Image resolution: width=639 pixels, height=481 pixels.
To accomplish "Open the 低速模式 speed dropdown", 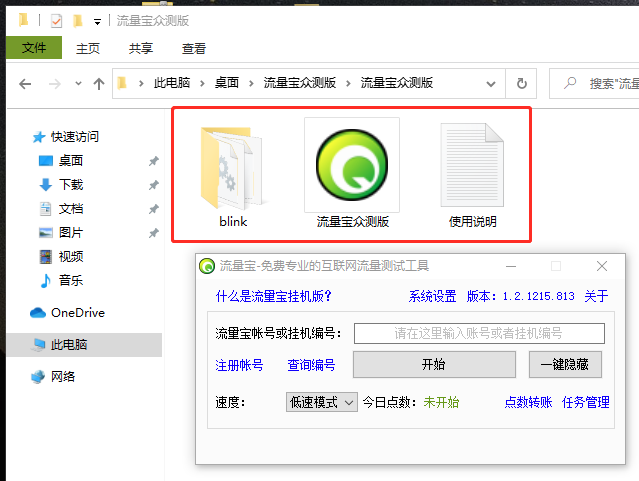I will (322, 402).
